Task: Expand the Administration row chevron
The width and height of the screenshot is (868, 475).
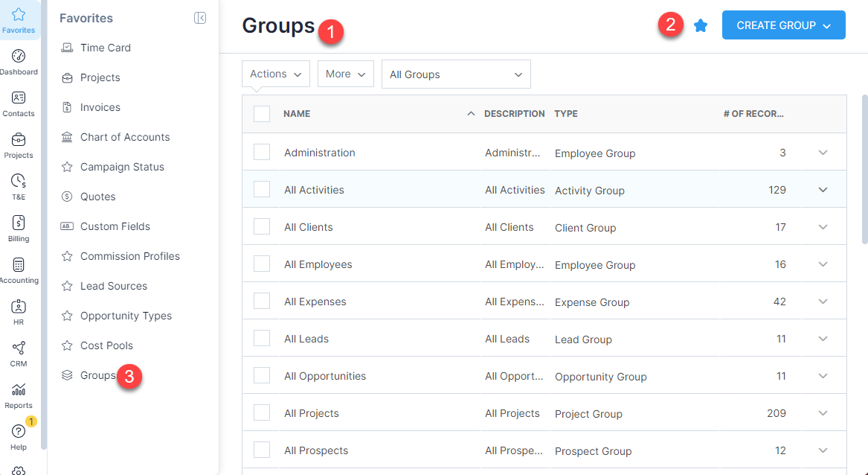Action: [823, 153]
